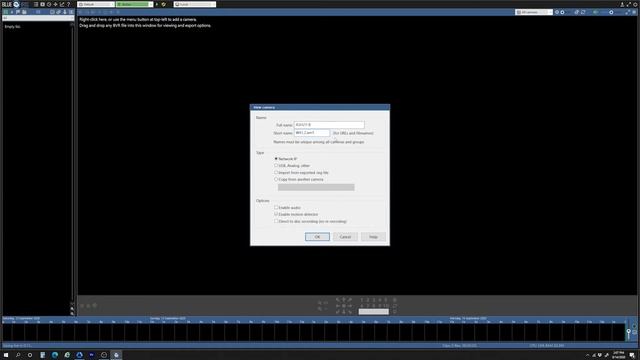The height and width of the screenshot is (360, 640).
Task: Open the Windows notification center icon
Action: click(632, 356)
